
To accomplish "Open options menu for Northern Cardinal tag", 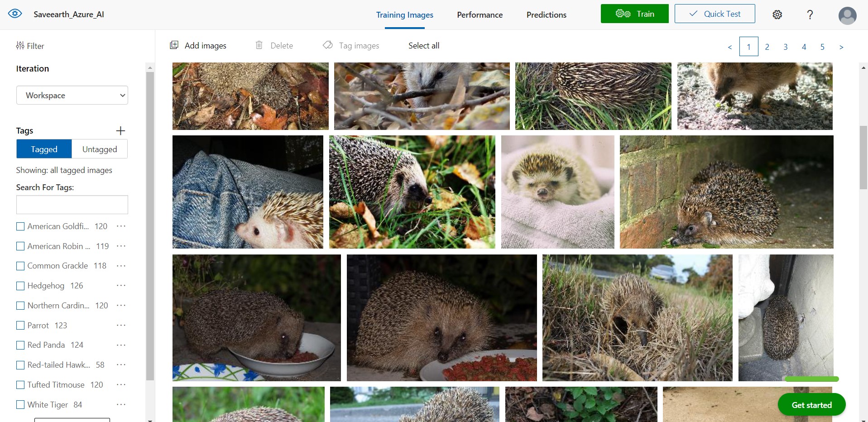I will pyautogui.click(x=121, y=305).
